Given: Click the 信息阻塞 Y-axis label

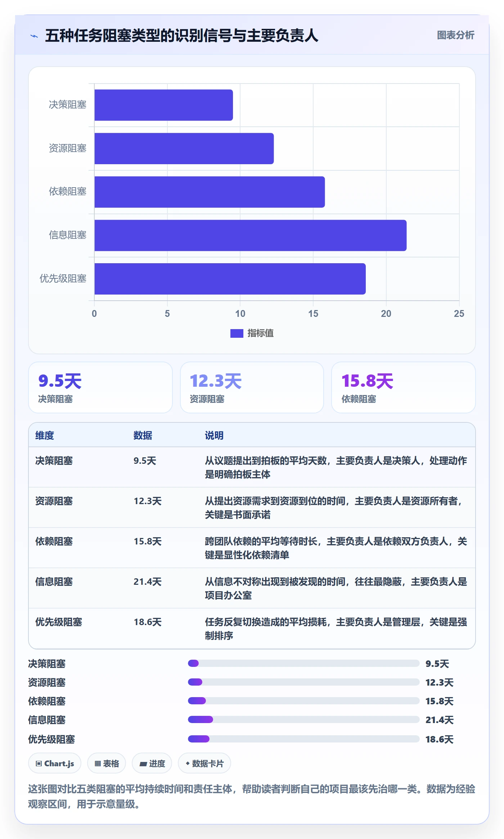Looking at the screenshot, I should click(x=68, y=235).
